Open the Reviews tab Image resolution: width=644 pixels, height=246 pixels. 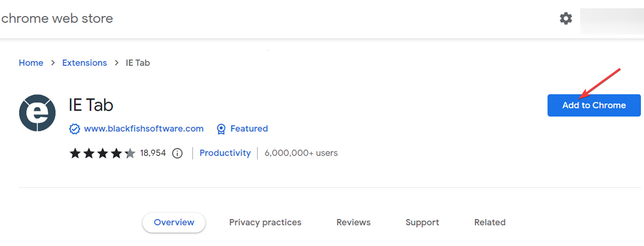point(353,222)
